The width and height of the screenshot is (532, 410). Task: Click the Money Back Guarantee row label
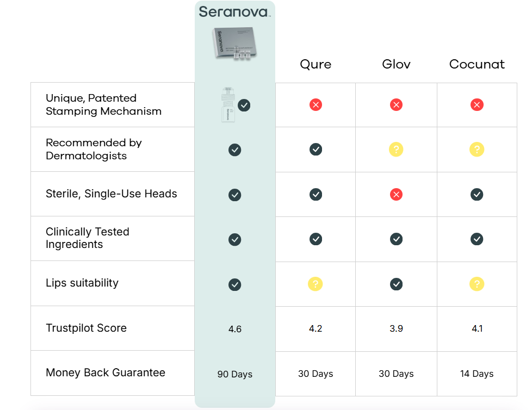tap(106, 373)
